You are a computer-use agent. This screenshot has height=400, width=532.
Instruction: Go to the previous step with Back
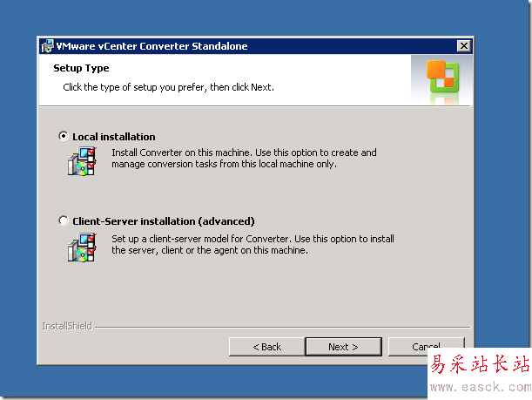point(267,347)
